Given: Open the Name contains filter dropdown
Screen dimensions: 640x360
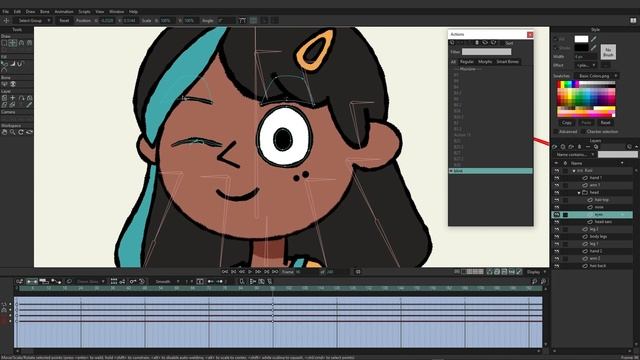Looking at the screenshot, I should click(x=575, y=155).
